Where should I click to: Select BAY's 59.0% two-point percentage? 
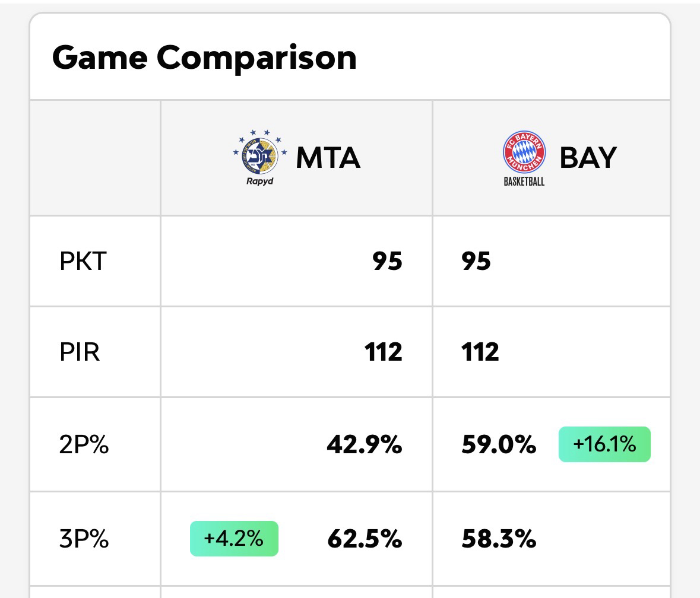pos(499,444)
